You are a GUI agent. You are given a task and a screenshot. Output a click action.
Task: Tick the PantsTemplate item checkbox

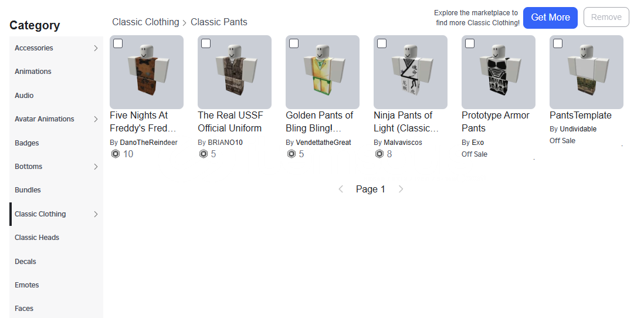coord(558,43)
